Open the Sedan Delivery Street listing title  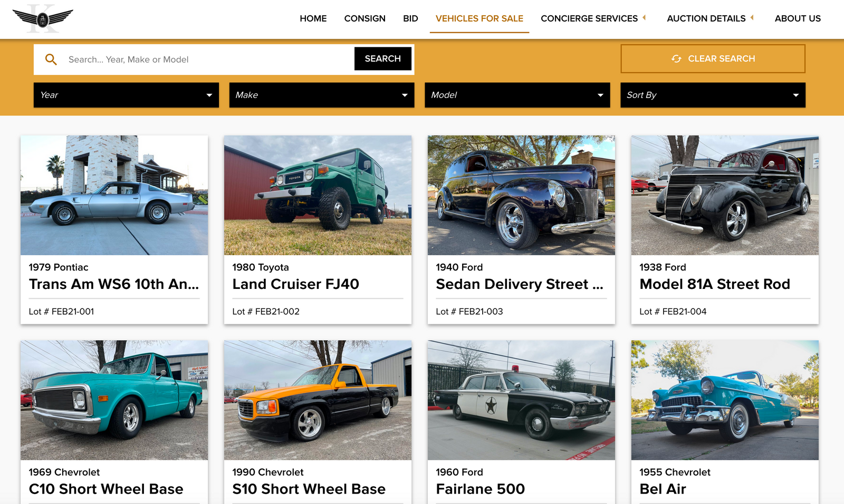(x=519, y=284)
